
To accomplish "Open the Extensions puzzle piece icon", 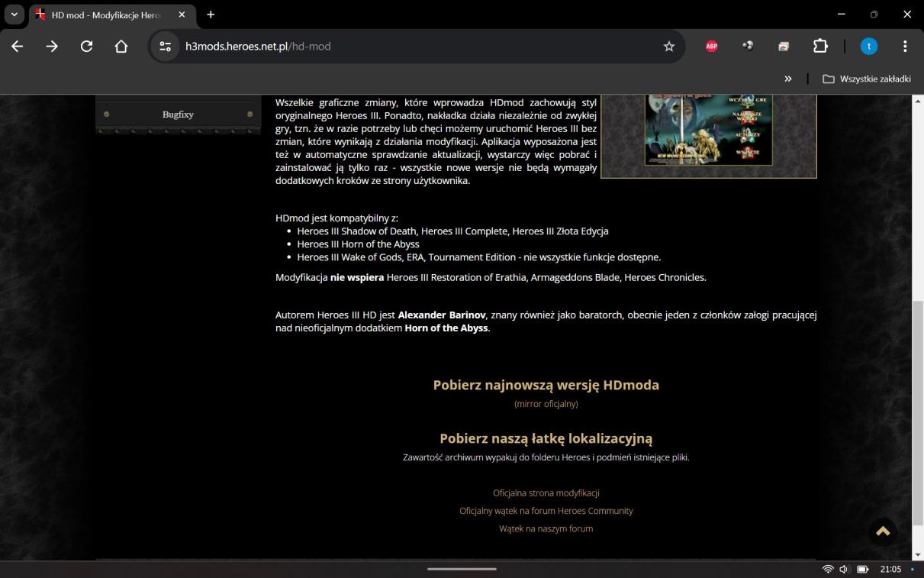I will coord(820,46).
